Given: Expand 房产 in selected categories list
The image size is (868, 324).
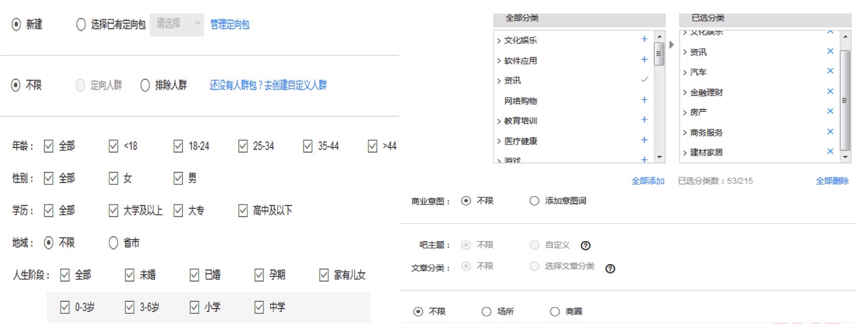Looking at the screenshot, I should click(x=685, y=113).
